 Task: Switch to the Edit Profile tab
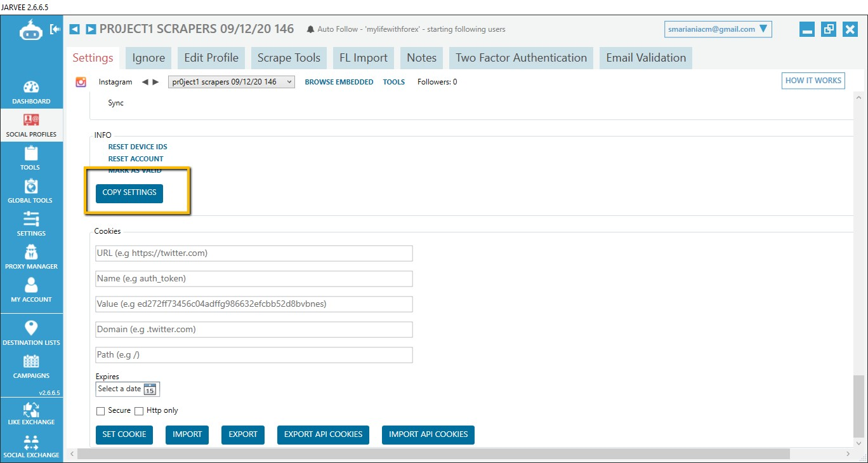[211, 58]
